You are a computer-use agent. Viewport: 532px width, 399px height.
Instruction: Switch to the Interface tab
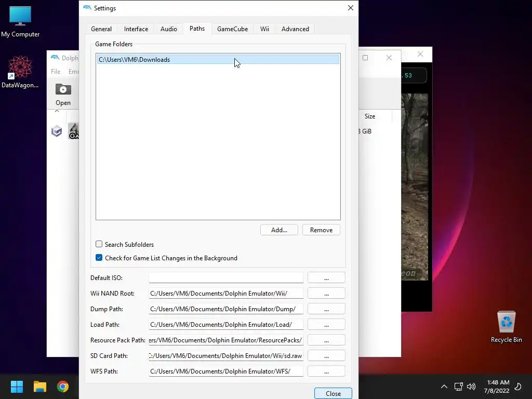136,29
